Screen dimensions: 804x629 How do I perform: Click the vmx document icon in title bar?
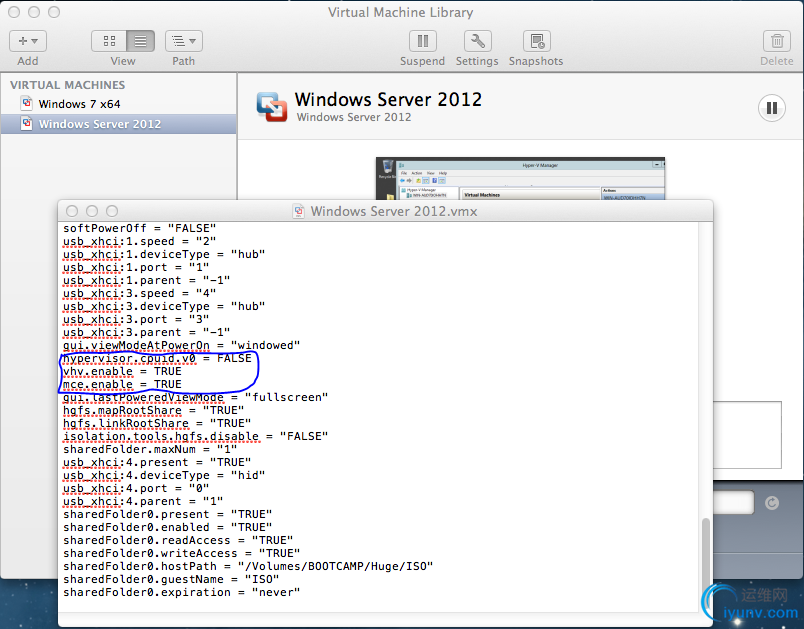pos(298,211)
